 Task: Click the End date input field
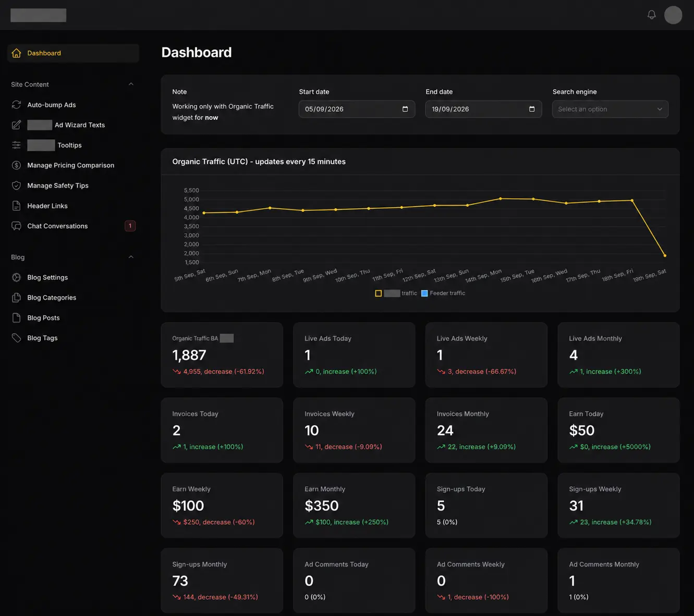[x=483, y=109]
